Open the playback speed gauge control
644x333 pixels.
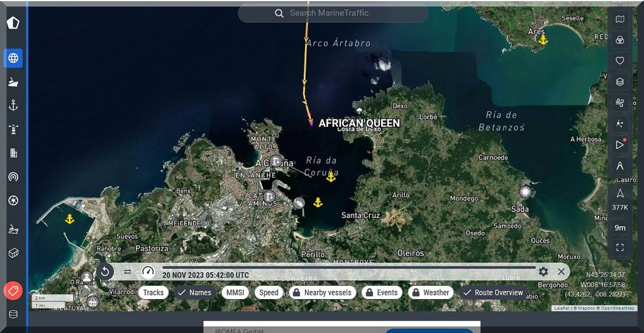(148, 271)
